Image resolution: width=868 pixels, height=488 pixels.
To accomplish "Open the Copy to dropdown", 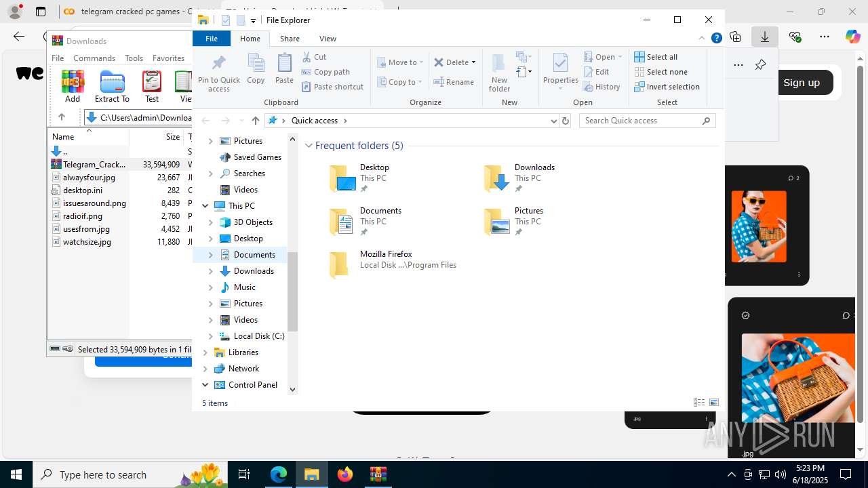I will click(399, 82).
